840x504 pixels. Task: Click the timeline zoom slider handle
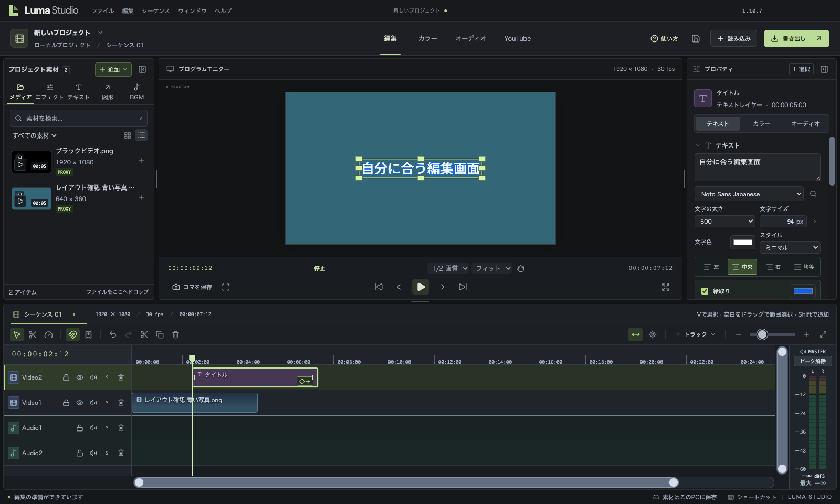(762, 334)
